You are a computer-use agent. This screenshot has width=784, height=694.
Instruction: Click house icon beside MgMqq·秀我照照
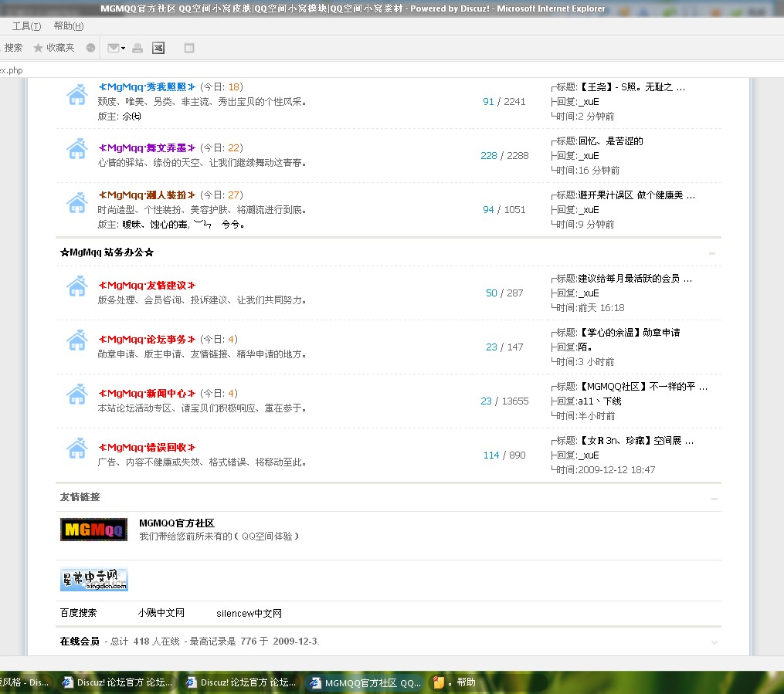pos(77,94)
